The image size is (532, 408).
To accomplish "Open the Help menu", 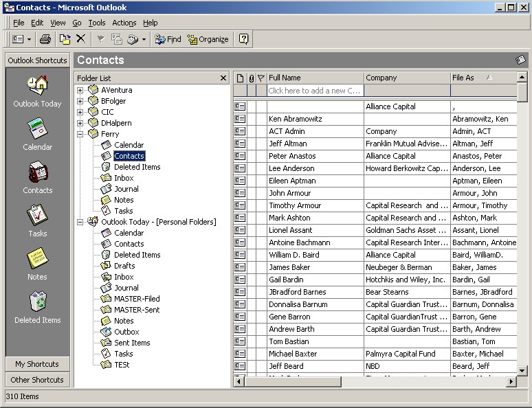I will 150,23.
